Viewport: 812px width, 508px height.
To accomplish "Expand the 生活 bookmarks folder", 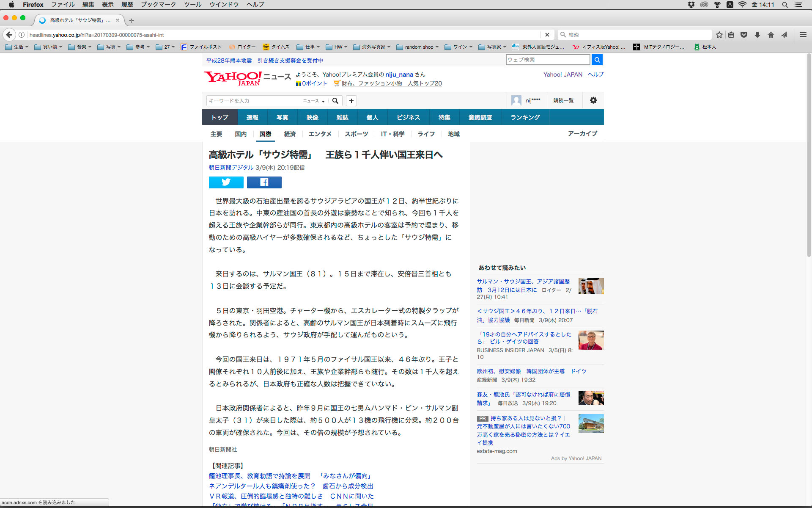I will [17, 47].
